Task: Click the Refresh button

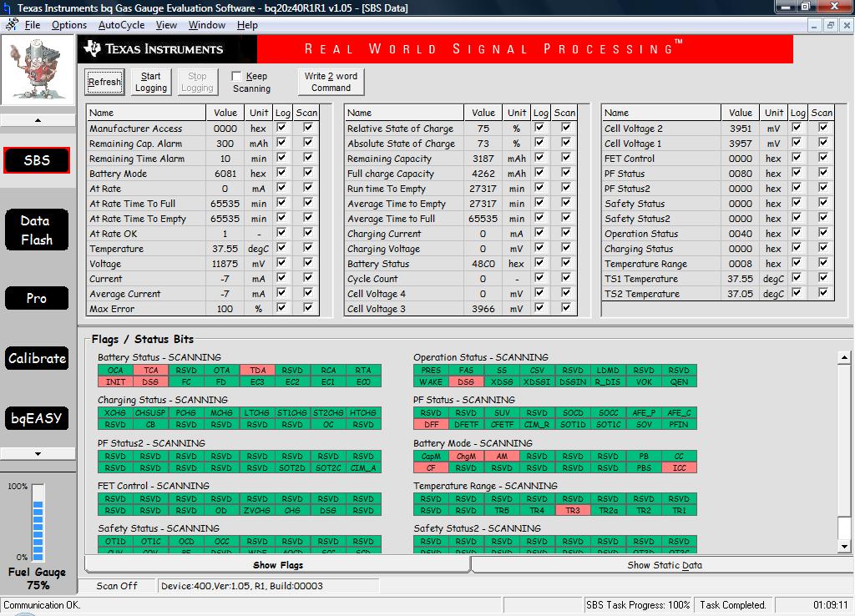Action: pos(104,82)
